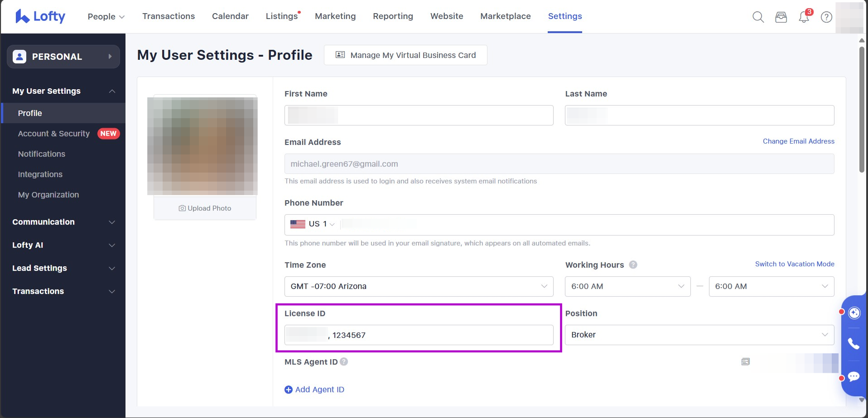This screenshot has height=418, width=868.
Task: Select the phone country code dropdown
Action: (313, 224)
